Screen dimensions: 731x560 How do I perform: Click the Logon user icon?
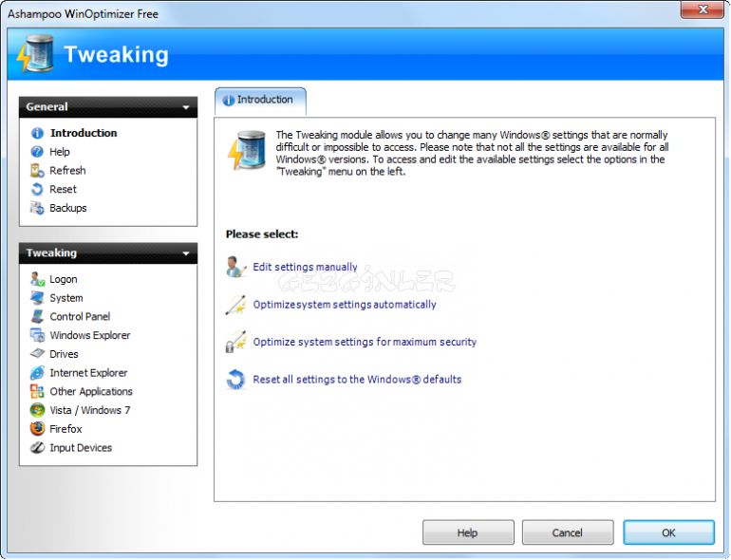click(37, 279)
